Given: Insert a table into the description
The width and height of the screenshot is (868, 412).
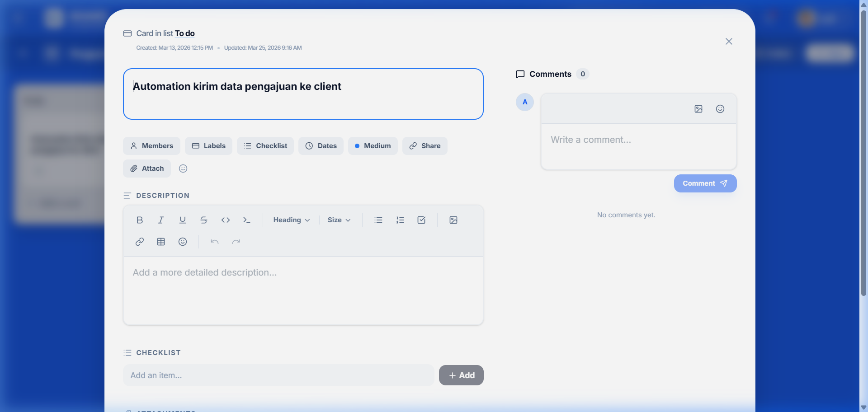Looking at the screenshot, I should (161, 242).
